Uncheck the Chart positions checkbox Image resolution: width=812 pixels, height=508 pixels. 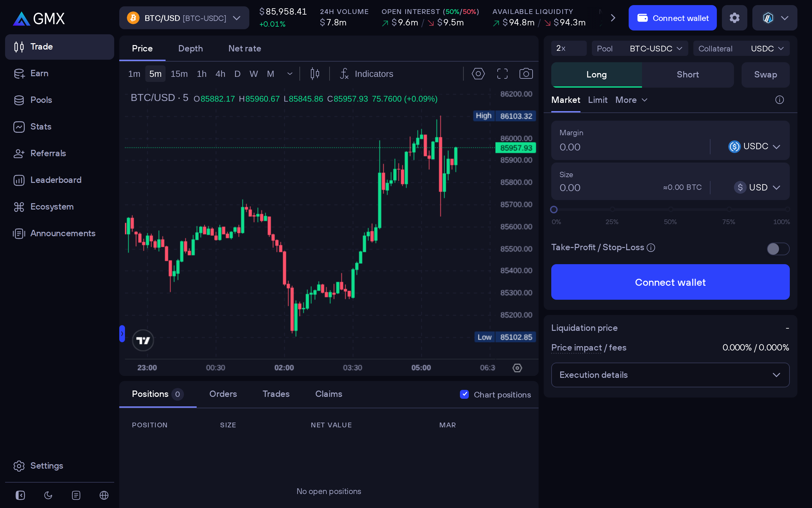pos(464,394)
